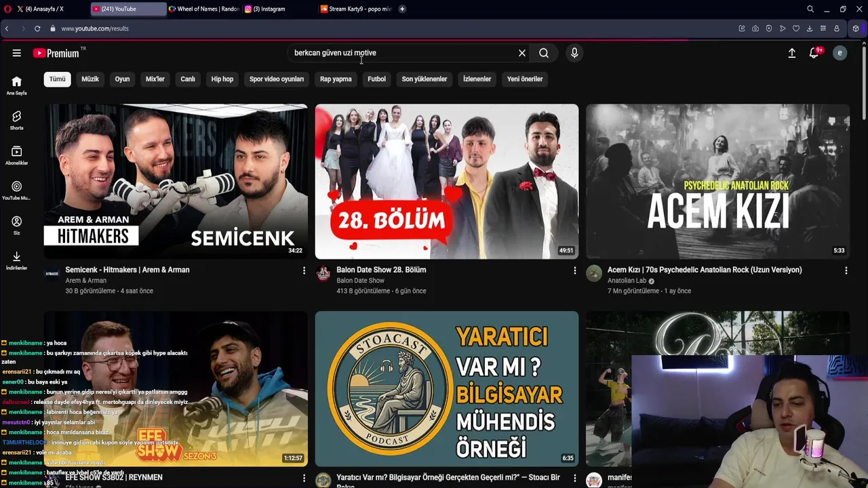Open the YouTube notifications bell

[x=814, y=53]
